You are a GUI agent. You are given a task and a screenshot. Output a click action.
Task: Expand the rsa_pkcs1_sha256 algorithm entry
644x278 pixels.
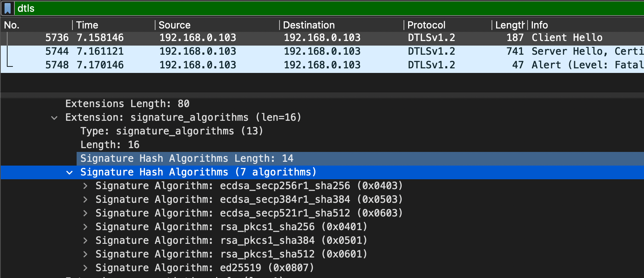[85, 227]
